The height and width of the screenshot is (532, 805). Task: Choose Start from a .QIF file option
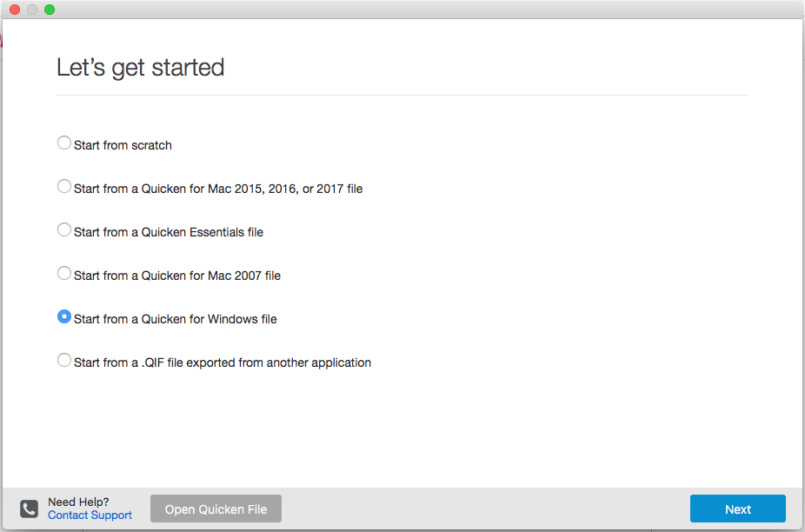coord(63,360)
